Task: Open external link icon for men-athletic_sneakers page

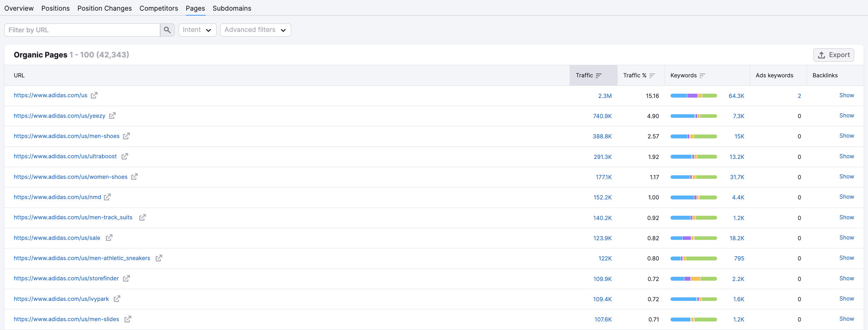Action: click(x=159, y=258)
